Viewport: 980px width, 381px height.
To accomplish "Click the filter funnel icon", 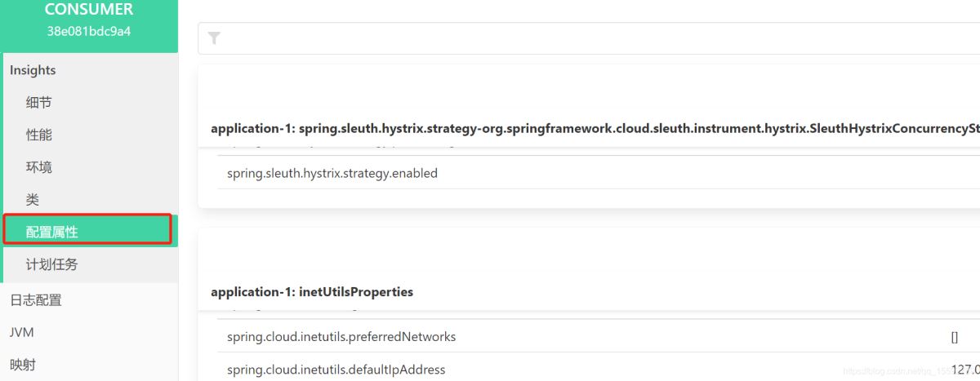I will 214,38.
